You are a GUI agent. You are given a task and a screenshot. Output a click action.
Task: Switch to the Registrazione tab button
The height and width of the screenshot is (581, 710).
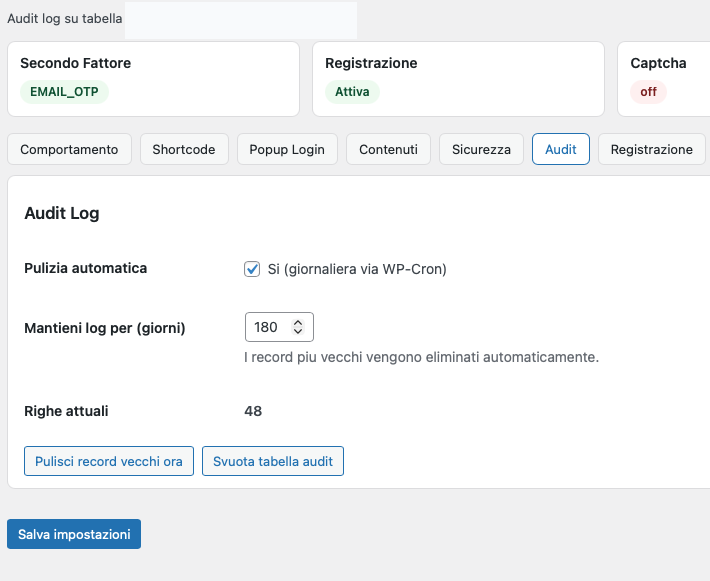651,149
